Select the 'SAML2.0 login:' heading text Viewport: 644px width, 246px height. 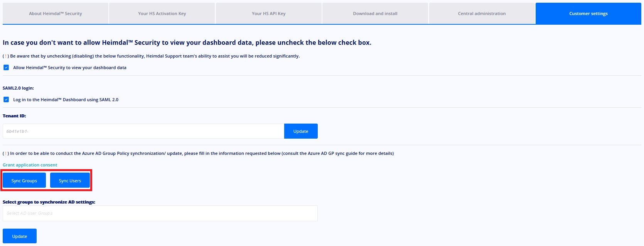18,88
